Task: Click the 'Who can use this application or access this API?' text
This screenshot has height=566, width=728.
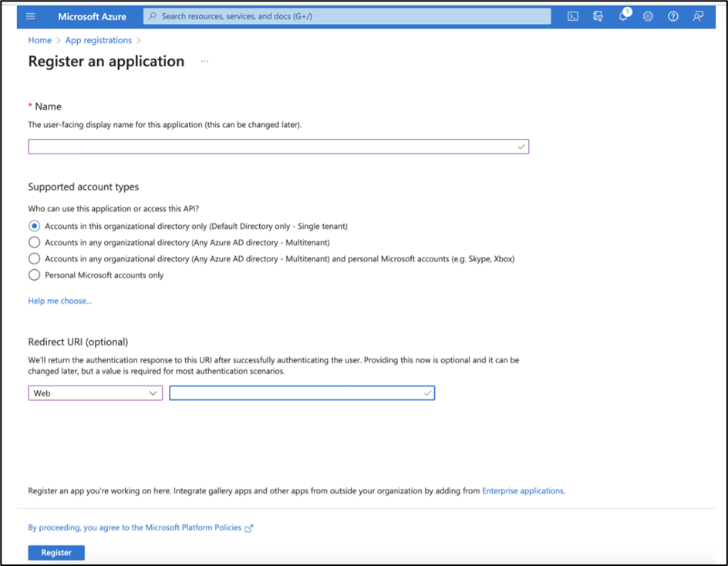Action: 113,209
